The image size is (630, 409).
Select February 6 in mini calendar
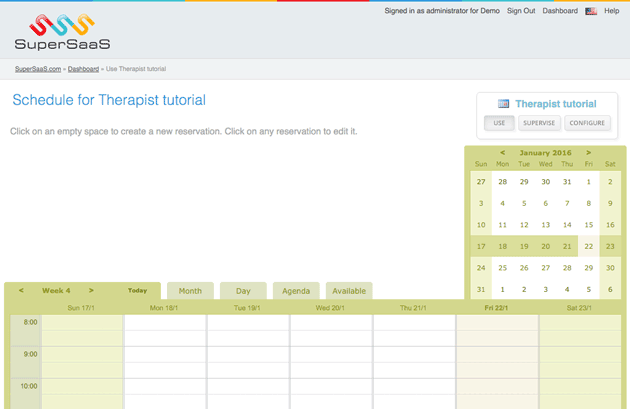click(610, 289)
